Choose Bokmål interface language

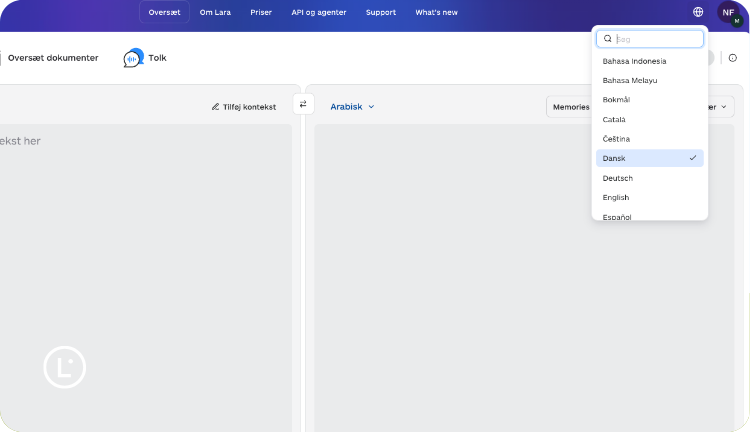[x=650, y=100]
